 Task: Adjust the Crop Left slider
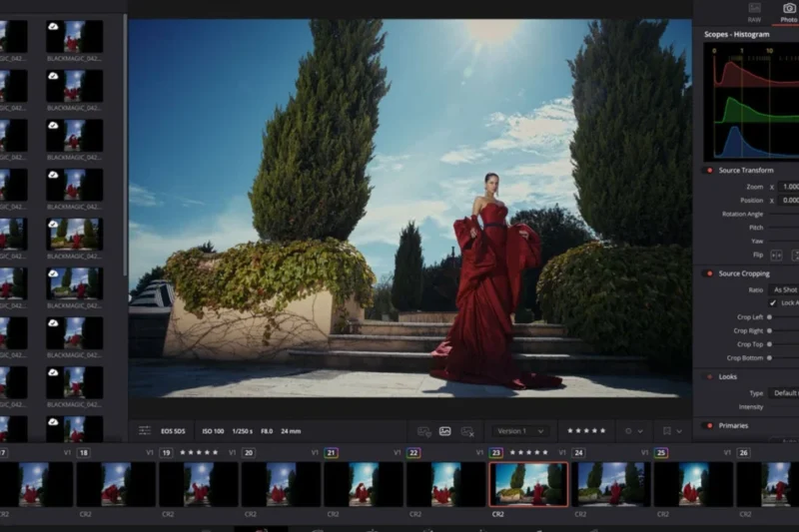[769, 317]
